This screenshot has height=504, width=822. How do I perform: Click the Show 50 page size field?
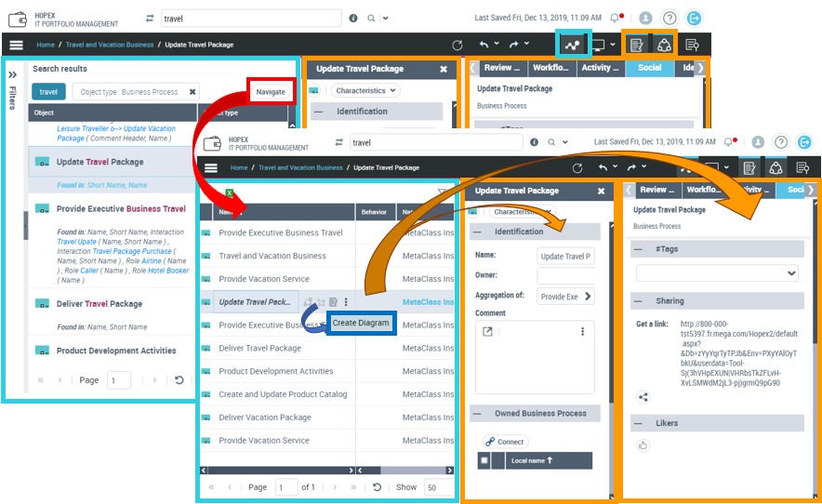[433, 487]
